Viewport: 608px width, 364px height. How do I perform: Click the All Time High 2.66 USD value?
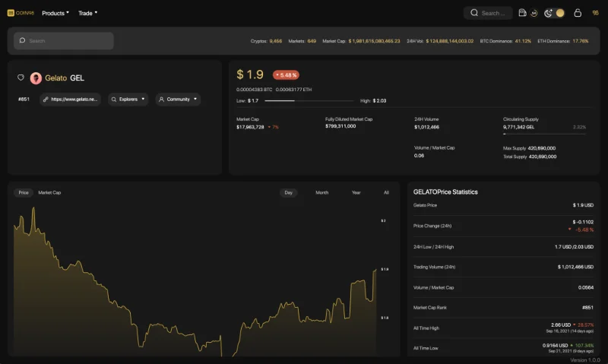point(561,324)
